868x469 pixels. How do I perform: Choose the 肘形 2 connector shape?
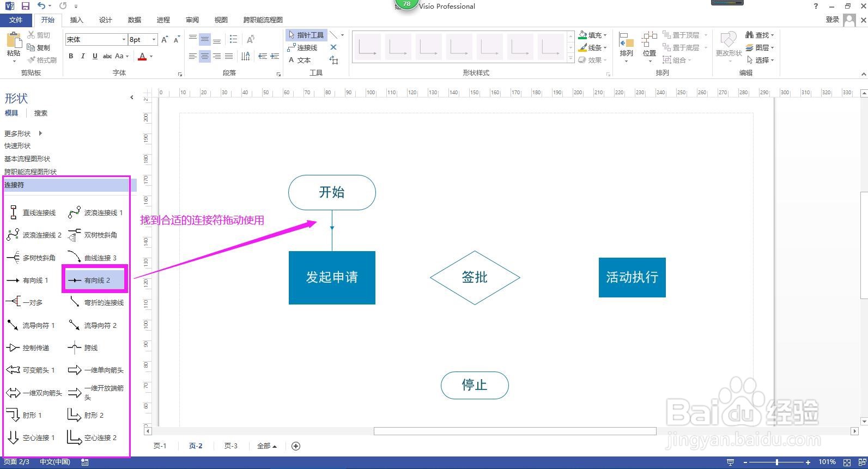pyautogui.click(x=86, y=415)
